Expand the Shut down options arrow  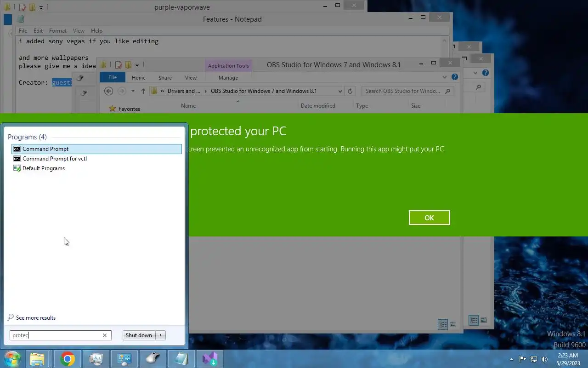click(x=161, y=335)
